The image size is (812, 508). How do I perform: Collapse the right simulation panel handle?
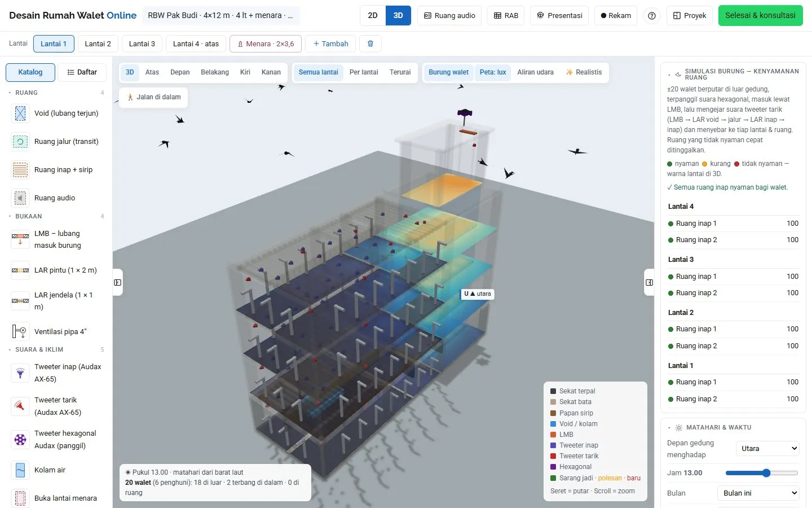(649, 282)
